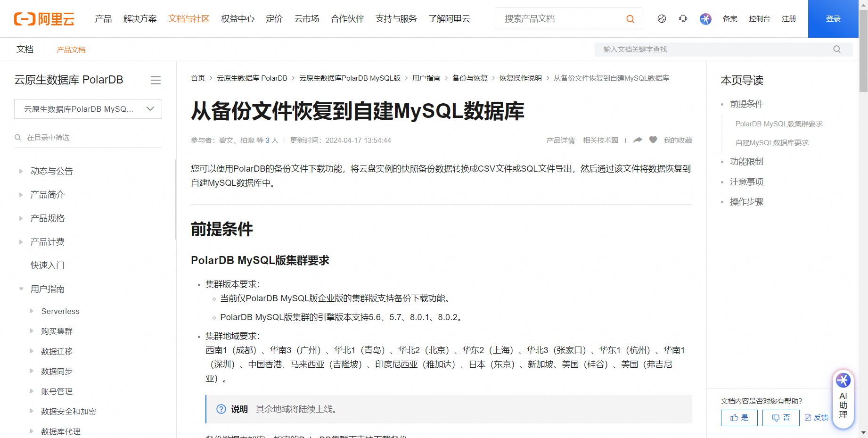Open the 合作伙伴 top menu
Screen dimensions: 868x438
click(x=347, y=19)
